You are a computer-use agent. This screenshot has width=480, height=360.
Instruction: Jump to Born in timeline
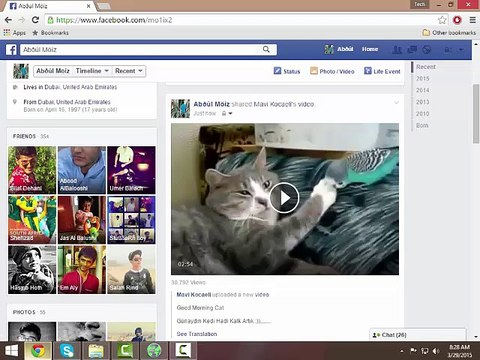pos(422,125)
